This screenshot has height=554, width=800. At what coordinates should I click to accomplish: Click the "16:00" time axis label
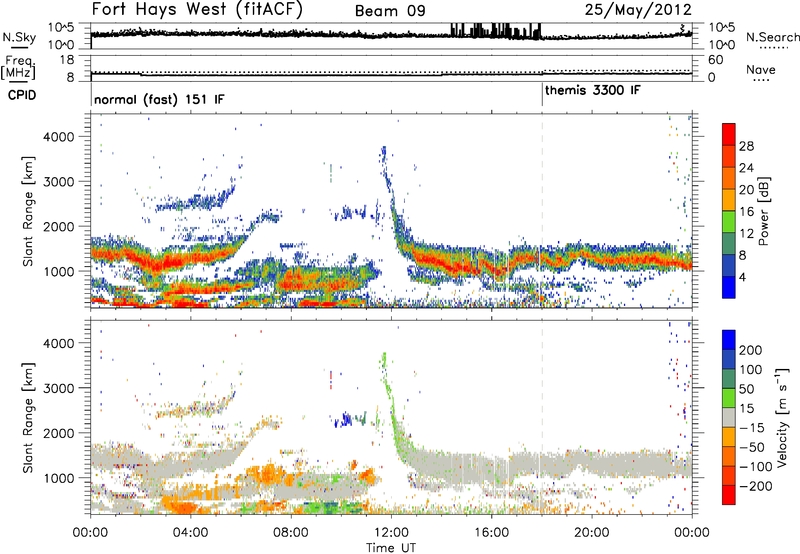click(491, 533)
